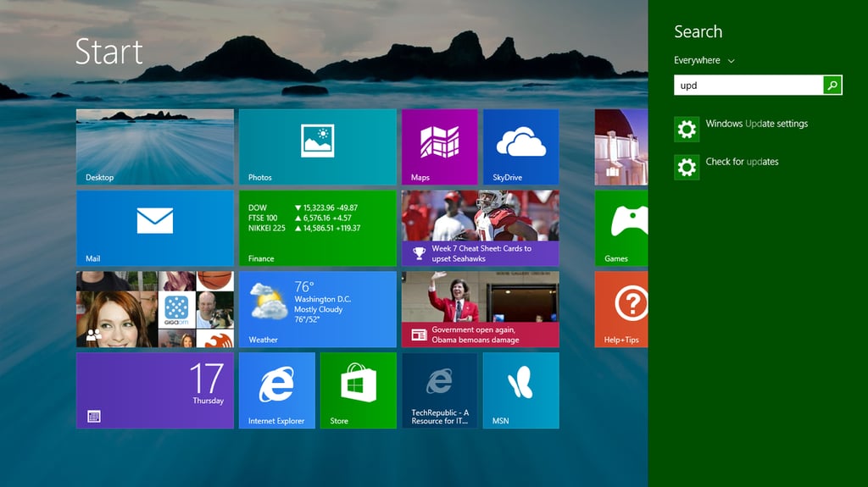868x487 pixels.
Task: Open the SkyDrive cloud tile
Action: point(521,147)
